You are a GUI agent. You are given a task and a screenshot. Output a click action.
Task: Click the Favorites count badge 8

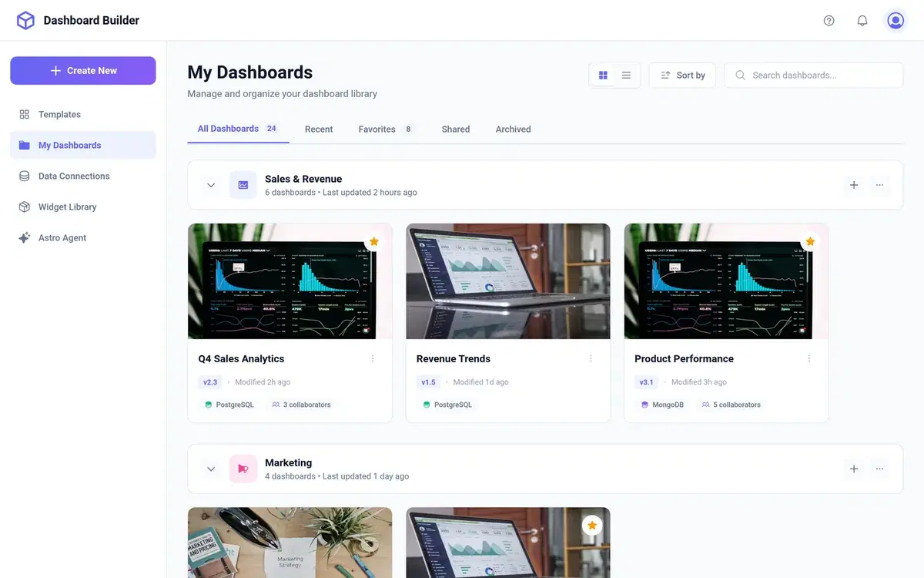pyautogui.click(x=408, y=129)
